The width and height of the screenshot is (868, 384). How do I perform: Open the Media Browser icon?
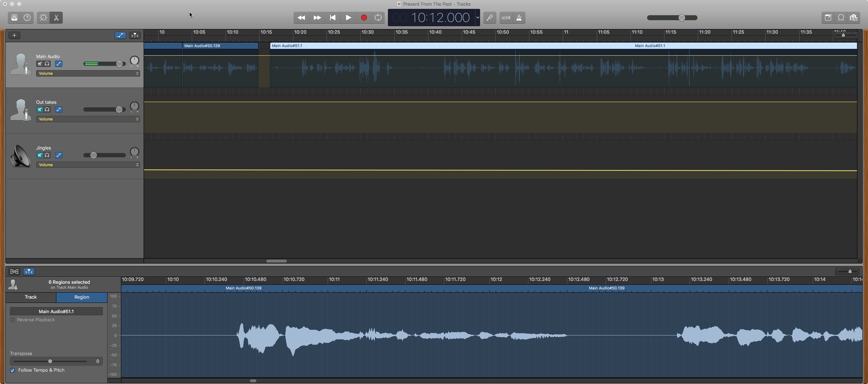tap(854, 18)
